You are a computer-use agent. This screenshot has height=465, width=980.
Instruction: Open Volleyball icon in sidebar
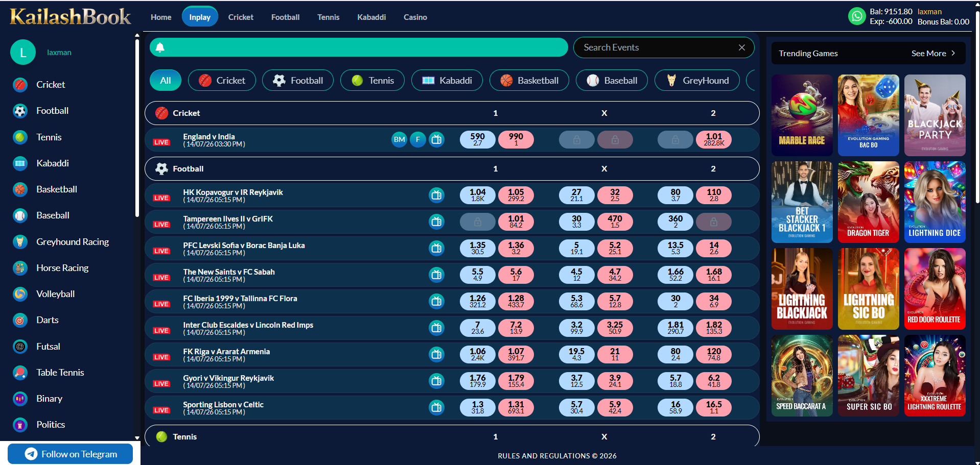coord(20,294)
